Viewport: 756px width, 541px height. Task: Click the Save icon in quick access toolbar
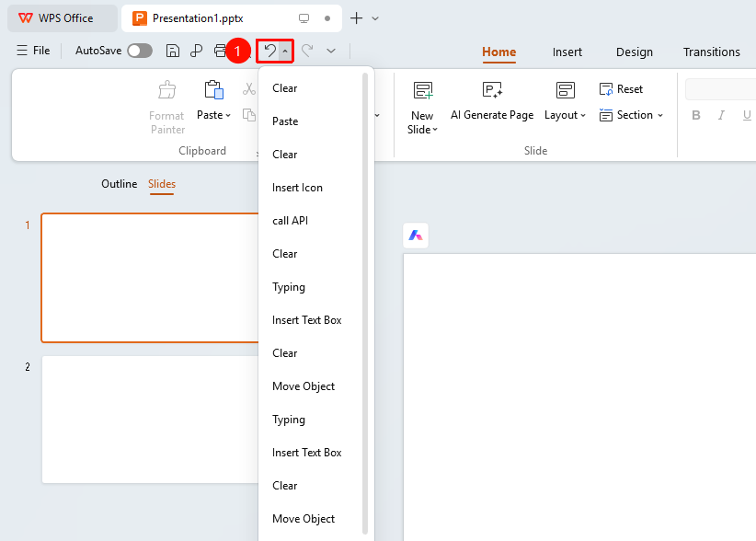(x=173, y=51)
